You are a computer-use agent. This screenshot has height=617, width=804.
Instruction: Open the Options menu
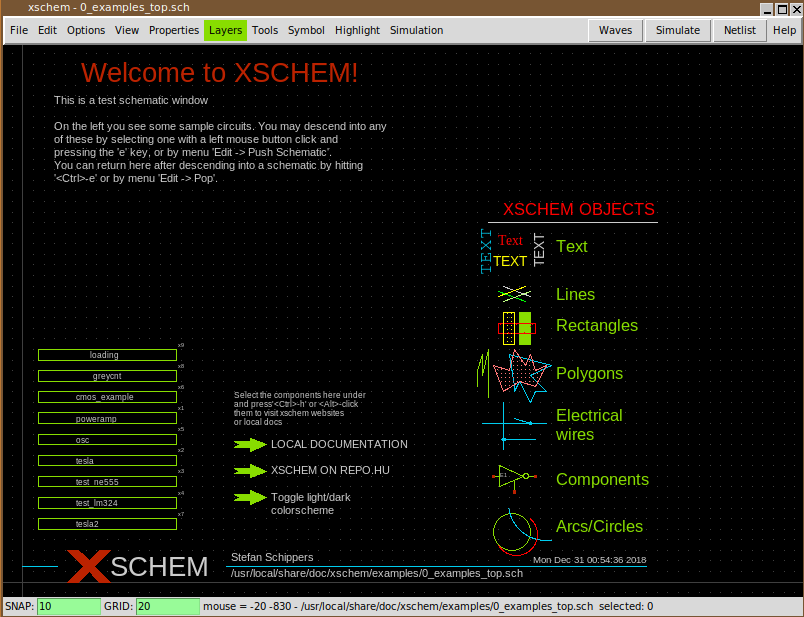[86, 30]
